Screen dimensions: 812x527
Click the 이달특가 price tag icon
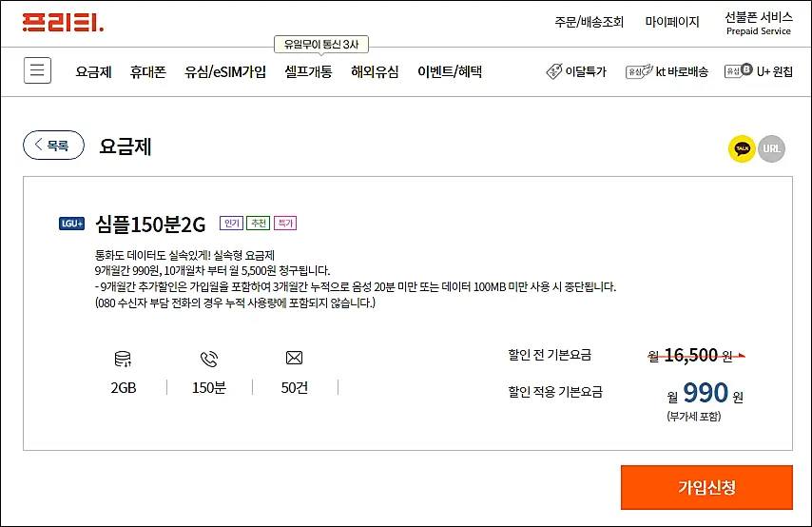point(554,71)
